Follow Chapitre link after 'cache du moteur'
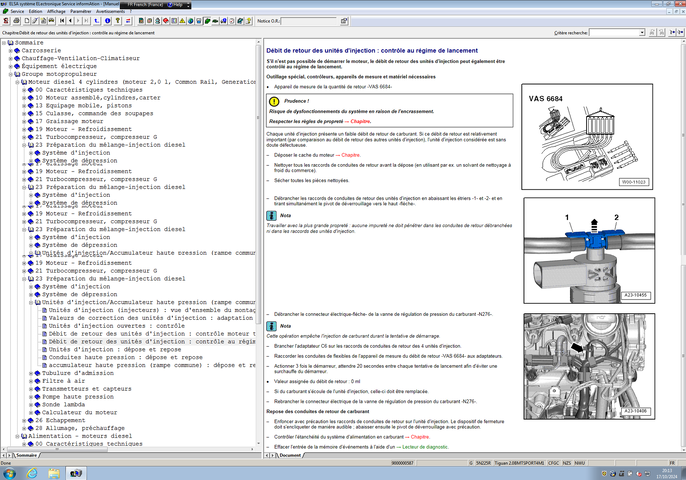This screenshot has width=686, height=480. coord(351,155)
